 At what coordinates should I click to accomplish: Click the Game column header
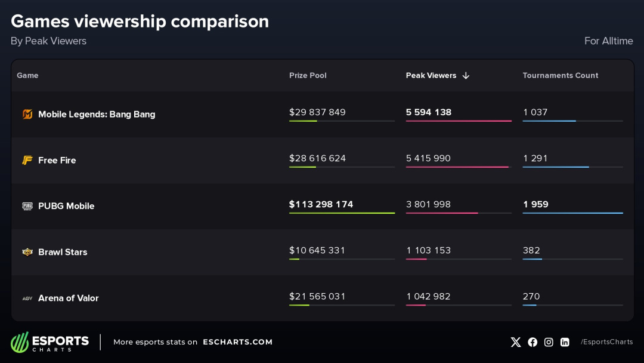click(27, 76)
